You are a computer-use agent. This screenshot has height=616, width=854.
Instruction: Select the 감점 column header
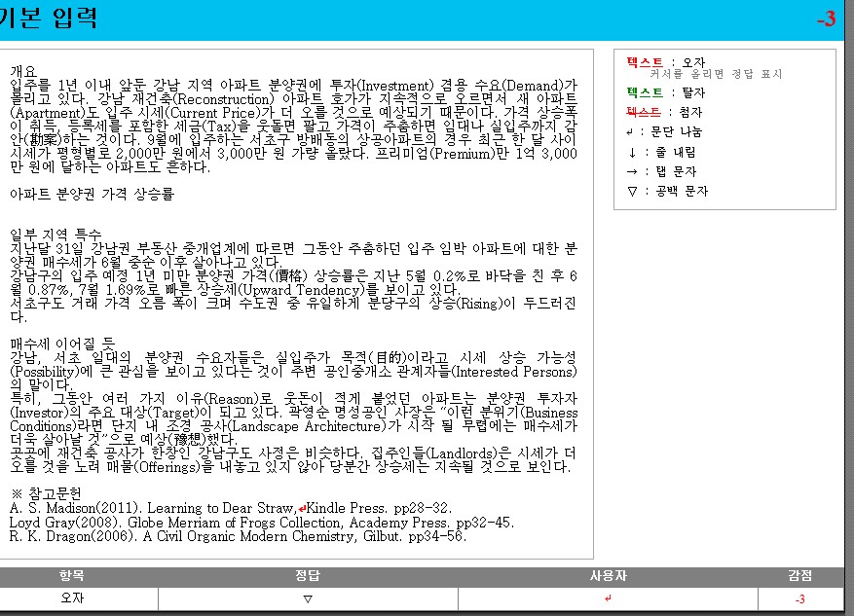pos(799,576)
